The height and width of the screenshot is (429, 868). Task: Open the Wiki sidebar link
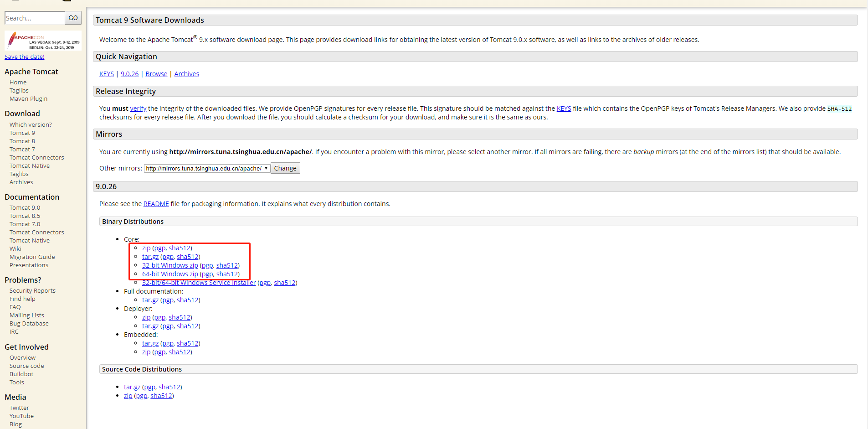[15, 249]
